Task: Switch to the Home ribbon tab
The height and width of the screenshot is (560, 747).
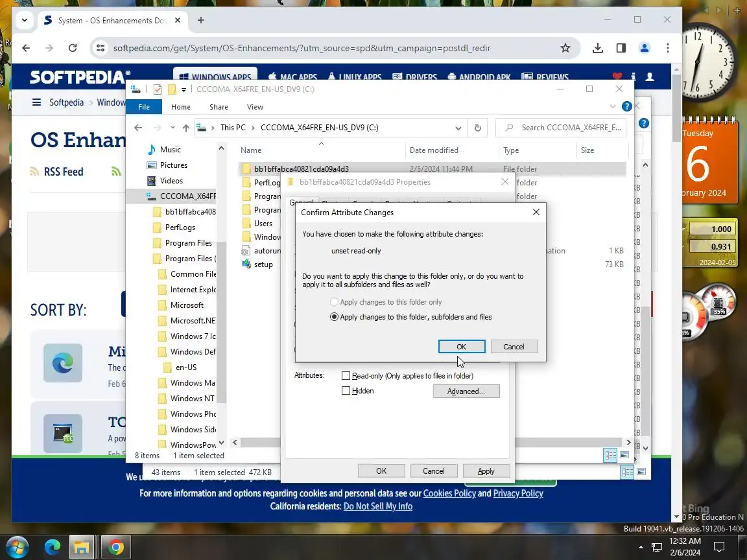Action: pos(180,107)
